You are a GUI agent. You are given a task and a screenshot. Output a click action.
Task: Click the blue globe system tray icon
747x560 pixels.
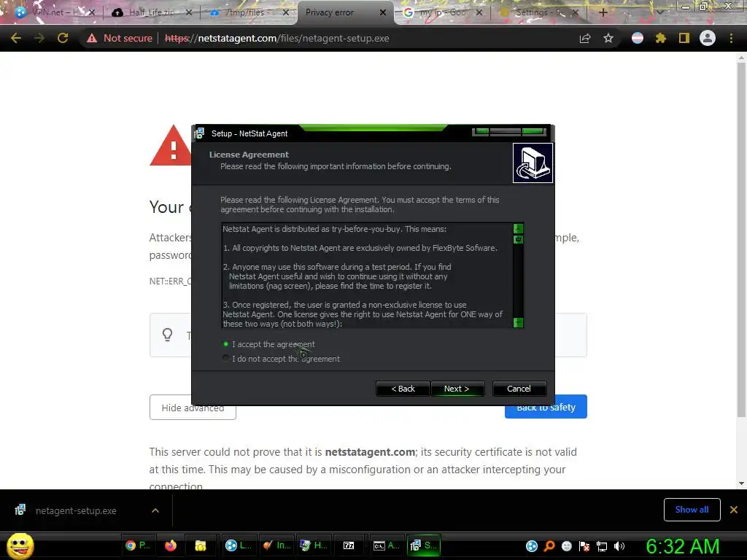[x=532, y=546]
